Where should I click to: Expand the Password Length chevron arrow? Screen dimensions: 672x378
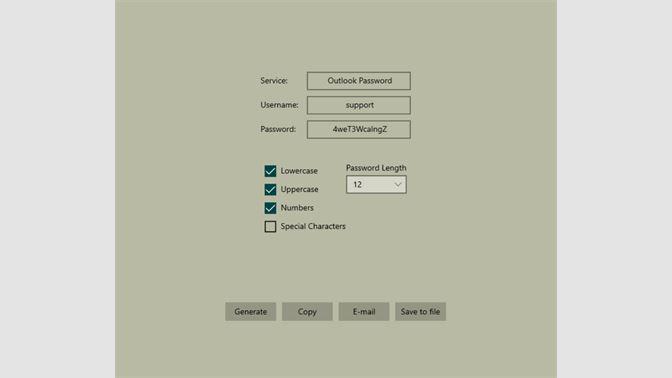pyautogui.click(x=398, y=185)
